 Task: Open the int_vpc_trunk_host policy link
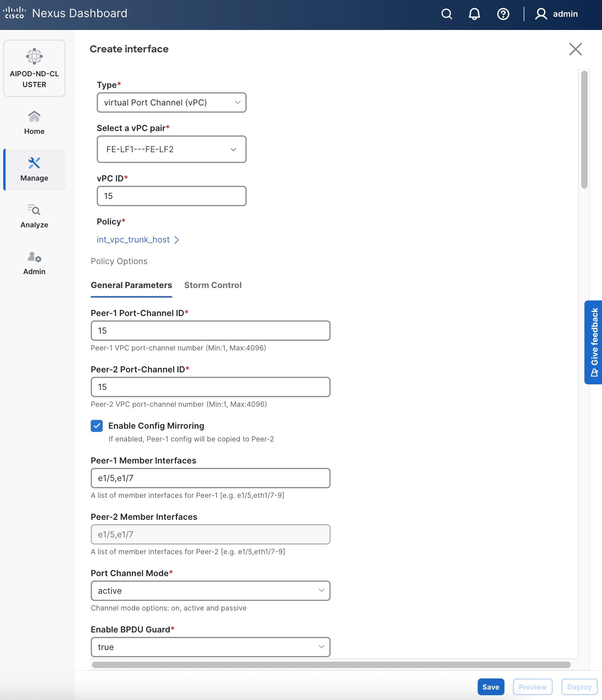[133, 240]
